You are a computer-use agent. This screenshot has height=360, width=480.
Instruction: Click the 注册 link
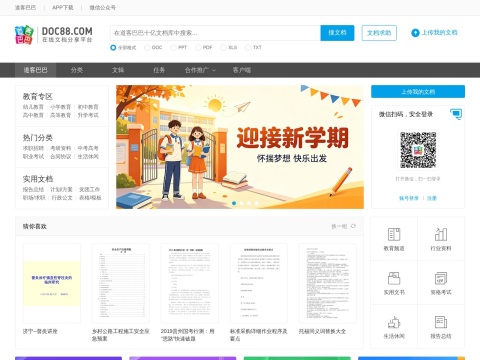coord(432,198)
